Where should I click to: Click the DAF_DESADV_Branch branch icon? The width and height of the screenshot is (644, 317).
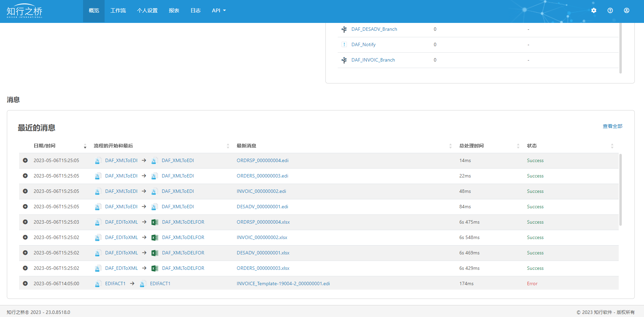[x=344, y=29]
